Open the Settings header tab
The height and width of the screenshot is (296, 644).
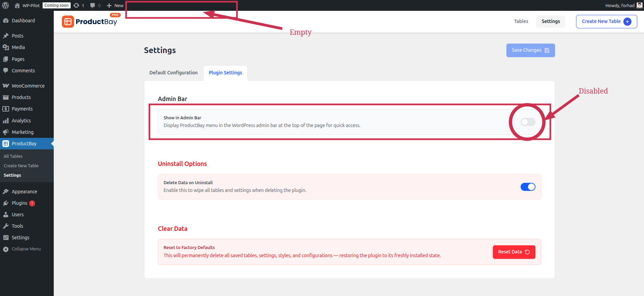coord(551,21)
